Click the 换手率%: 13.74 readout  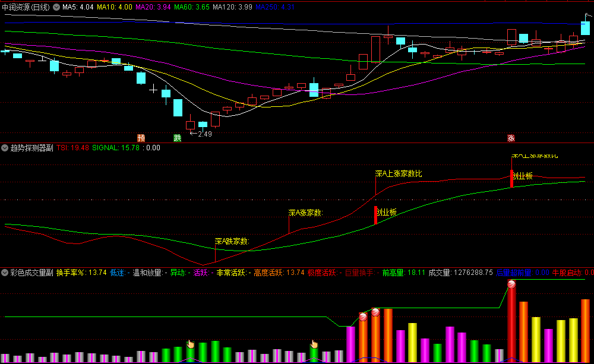click(x=81, y=273)
